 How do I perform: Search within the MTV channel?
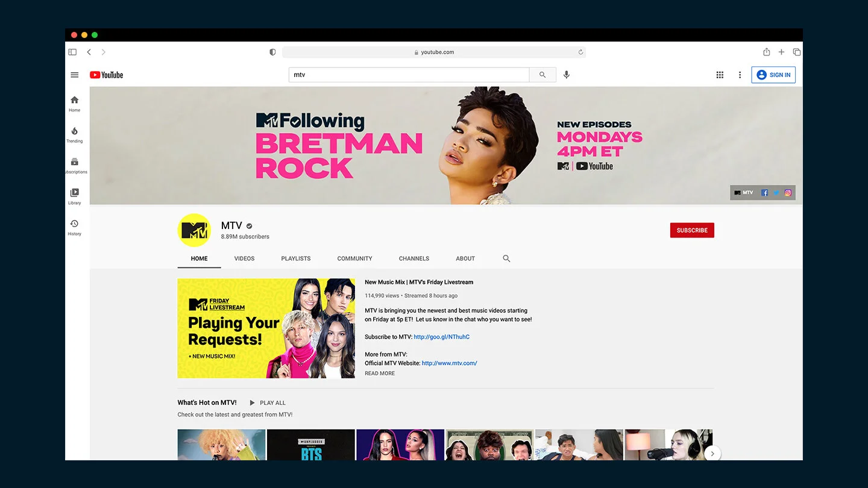click(506, 258)
